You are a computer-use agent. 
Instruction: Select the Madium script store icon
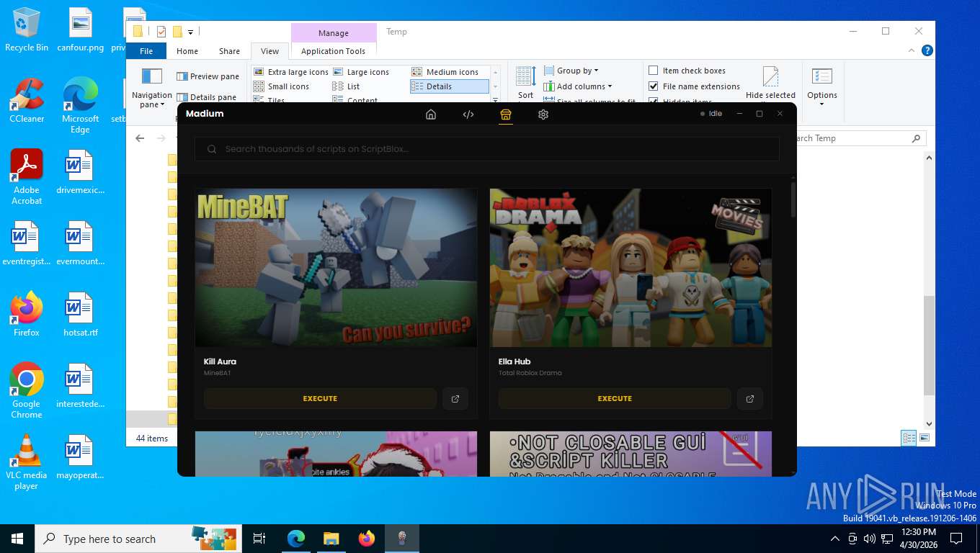506,114
